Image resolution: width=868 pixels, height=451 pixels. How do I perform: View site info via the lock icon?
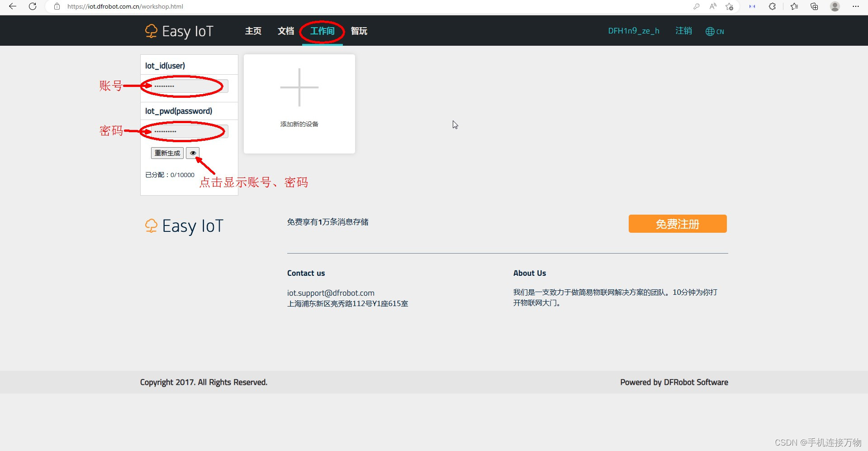click(57, 6)
